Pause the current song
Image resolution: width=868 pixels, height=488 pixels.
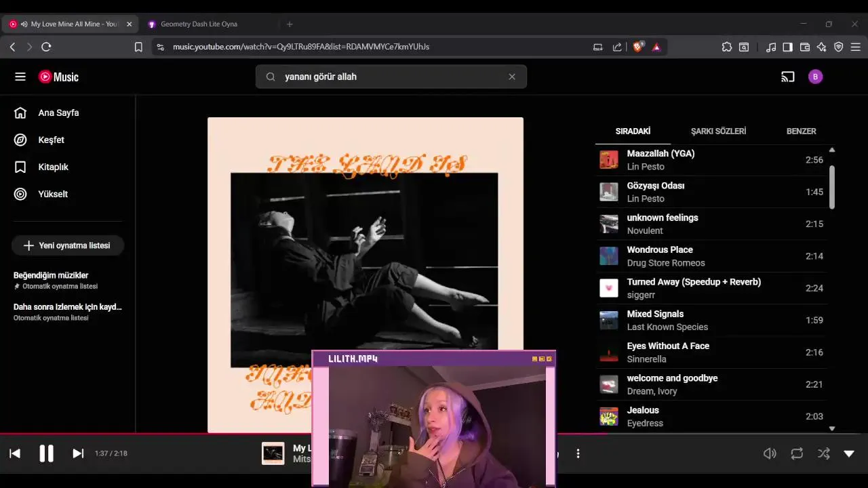(x=46, y=453)
